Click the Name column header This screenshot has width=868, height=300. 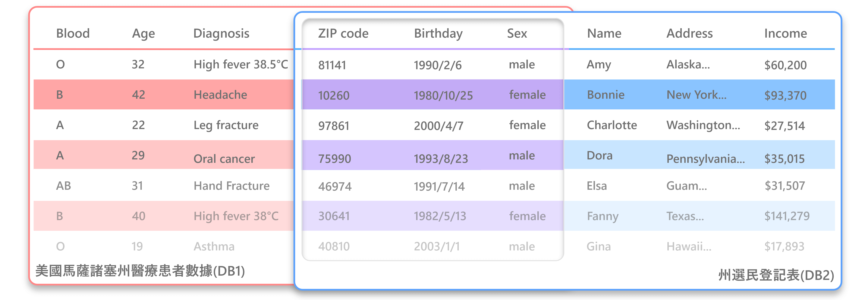click(604, 33)
